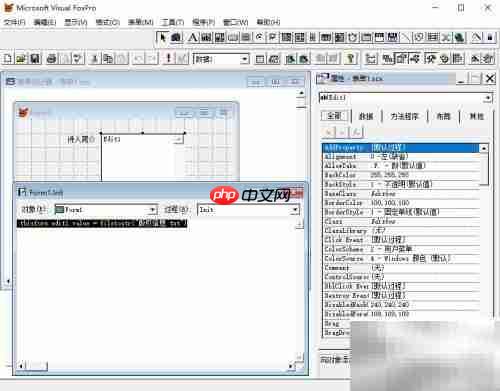Toggle the Layout Toolbar button
500x391 pixels.
click(x=458, y=59)
